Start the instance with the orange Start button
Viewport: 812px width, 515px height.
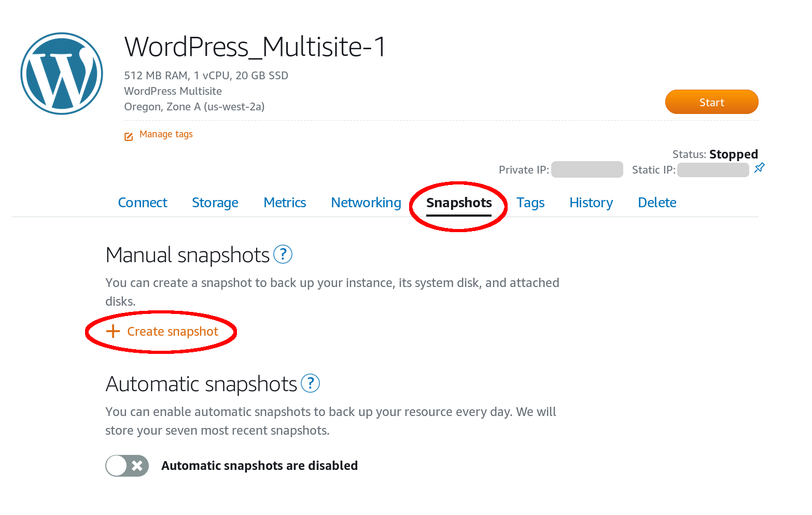click(x=711, y=102)
